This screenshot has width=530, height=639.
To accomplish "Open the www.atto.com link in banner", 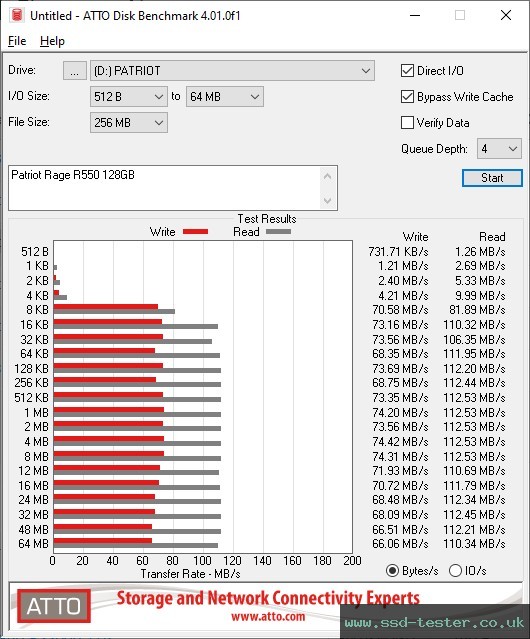I will [268, 616].
